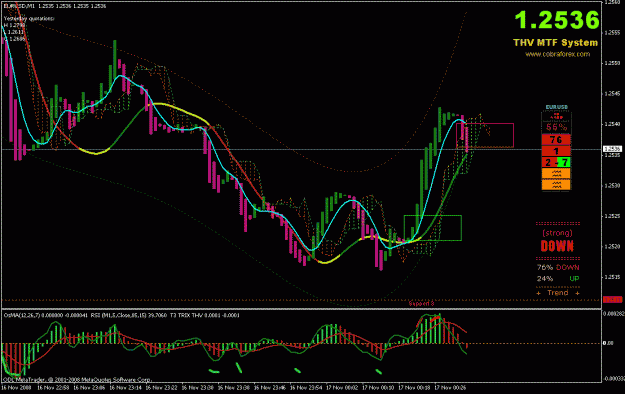The image size is (625, 394).
Task: Click the upper orange wave signal box
Action: click(x=556, y=173)
